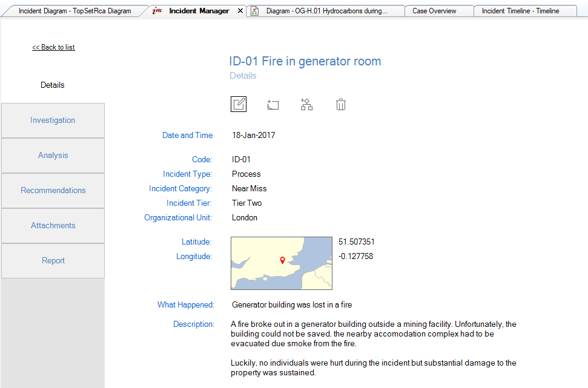Click the Incident Manager tab logo icon
This screenshot has width=588, height=388.
[x=157, y=11]
